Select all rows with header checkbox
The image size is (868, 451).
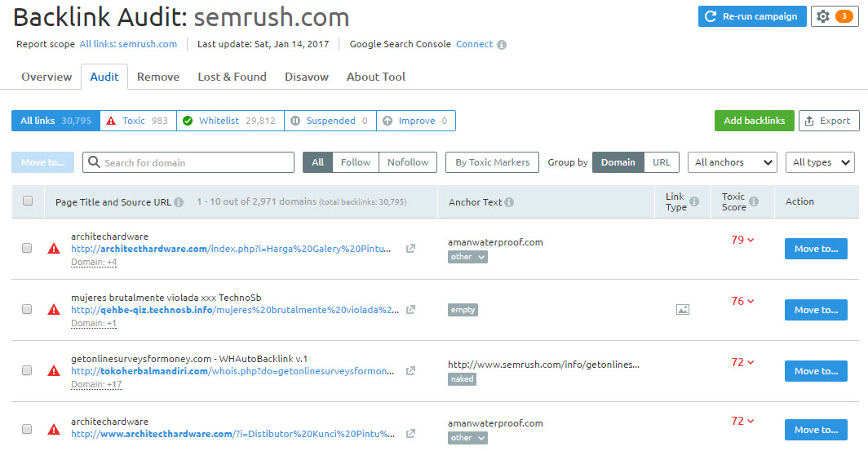point(28,201)
